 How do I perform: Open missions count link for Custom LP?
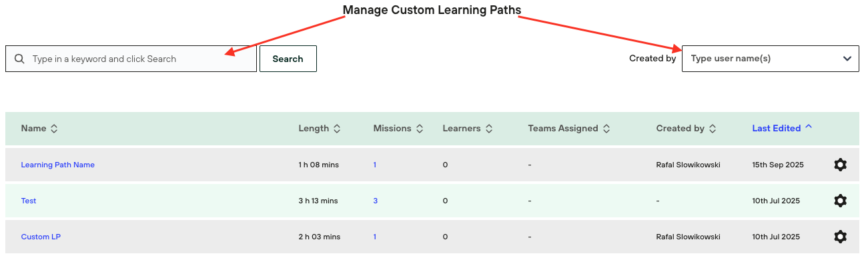click(x=375, y=237)
